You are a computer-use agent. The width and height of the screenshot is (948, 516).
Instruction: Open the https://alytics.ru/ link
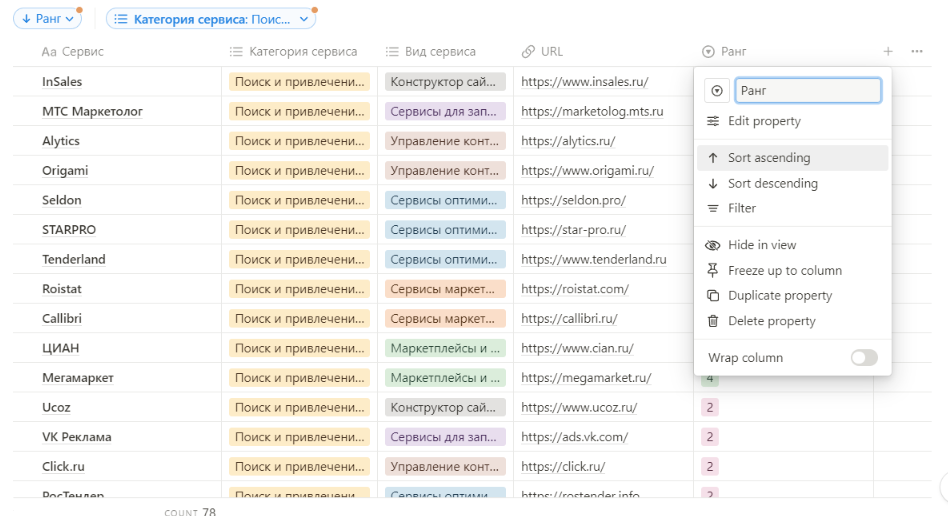point(568,141)
